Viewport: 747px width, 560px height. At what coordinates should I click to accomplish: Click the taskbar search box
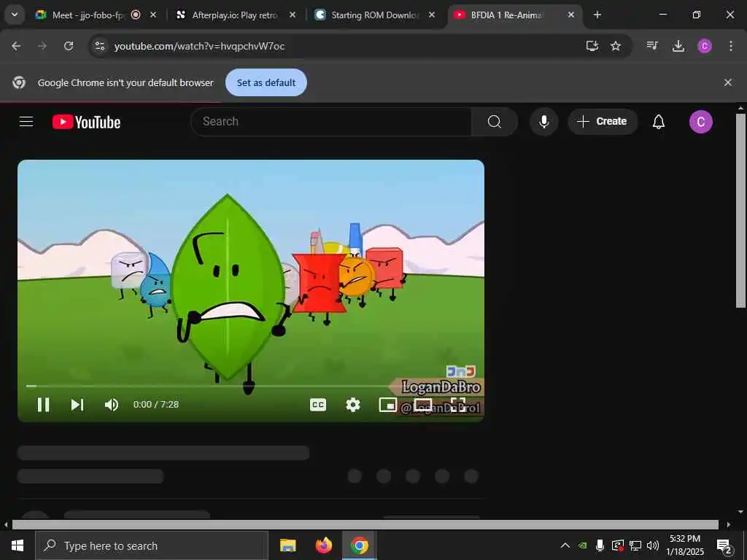point(152,545)
